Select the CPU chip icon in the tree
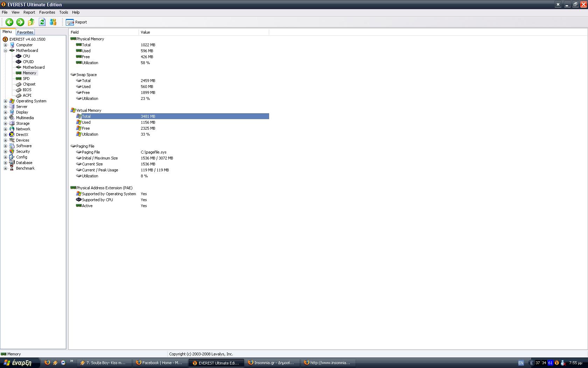Screen dimensions: 588x368 [19, 56]
